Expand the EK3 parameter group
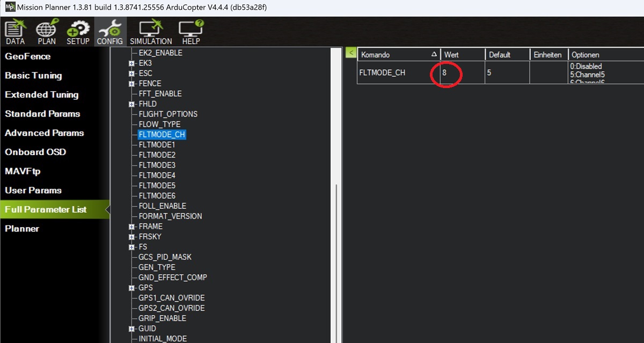Screen dimensions: 644x343 131,63
